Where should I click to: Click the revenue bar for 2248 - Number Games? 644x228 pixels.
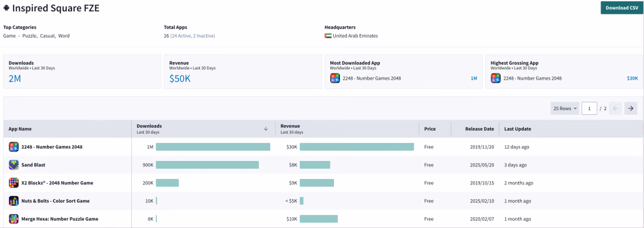(357, 147)
